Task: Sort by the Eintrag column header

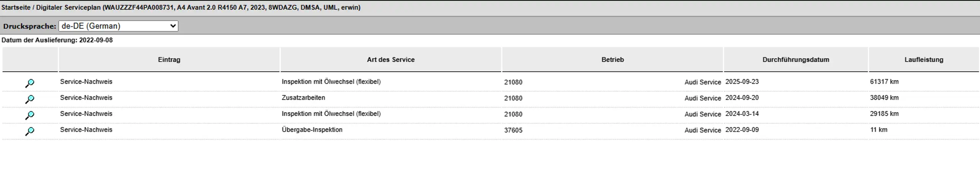Action: [x=169, y=60]
